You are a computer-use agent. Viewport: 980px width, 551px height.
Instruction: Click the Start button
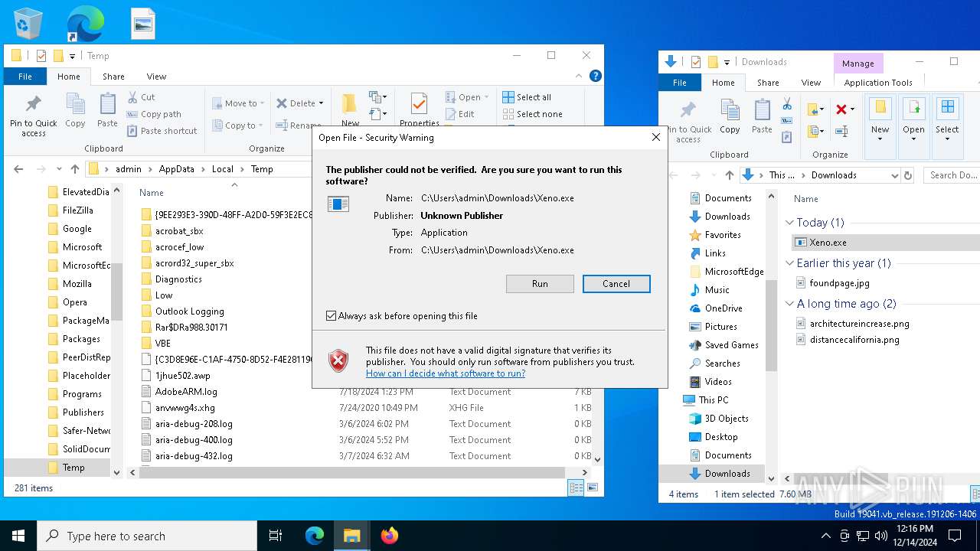(18, 536)
